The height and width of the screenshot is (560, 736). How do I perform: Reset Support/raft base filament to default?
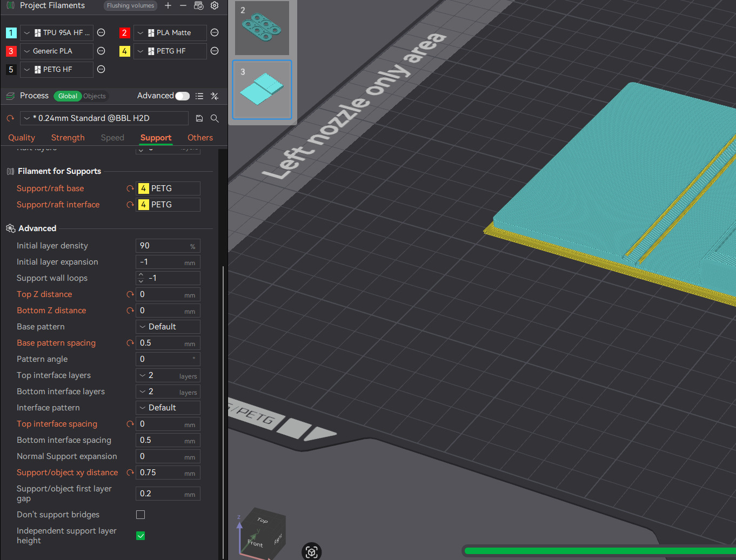(130, 188)
